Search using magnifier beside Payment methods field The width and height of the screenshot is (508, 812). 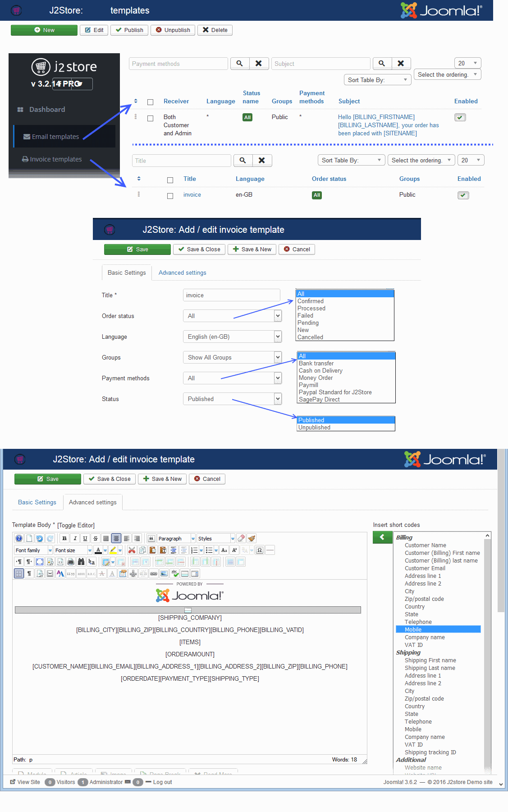point(240,64)
